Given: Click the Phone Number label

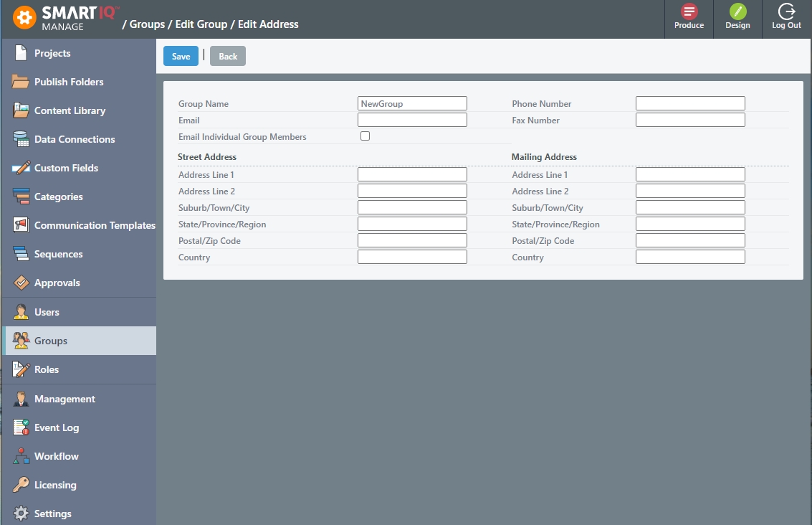Looking at the screenshot, I should [541, 104].
